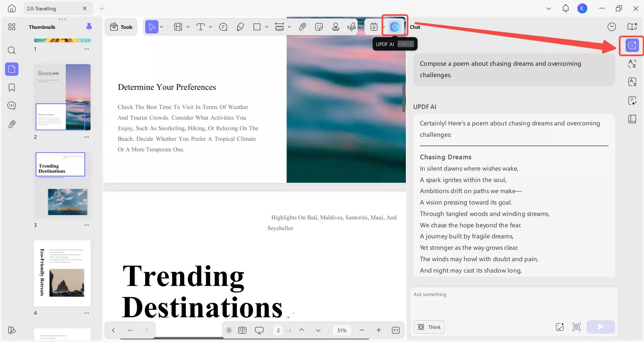Open the Comments panel in left sidebar
Image resolution: width=644 pixels, height=342 pixels.
tap(12, 106)
